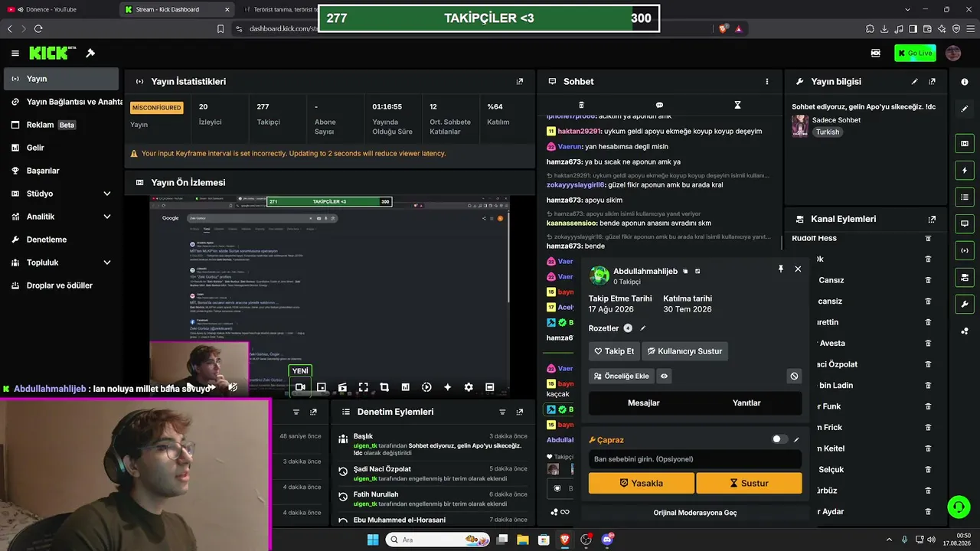980x551 pixels.
Task: Copy the Abdullahmahlijeb username
Action: 685,271
